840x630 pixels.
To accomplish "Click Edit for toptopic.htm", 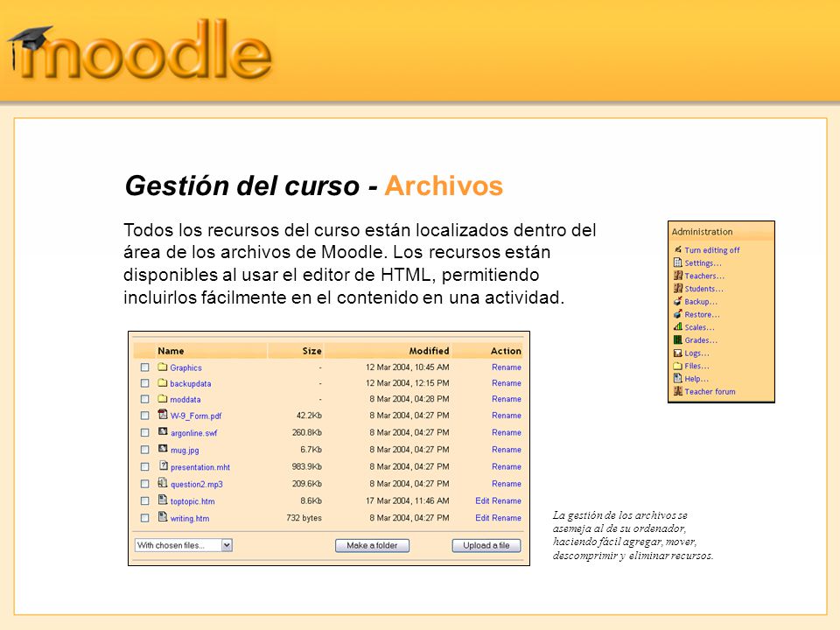I will click(x=482, y=500).
